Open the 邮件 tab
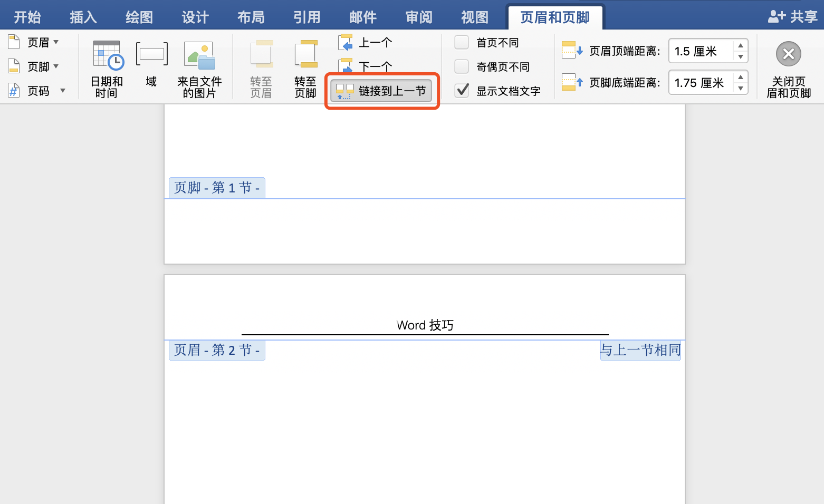Screen dimensions: 824x504 tap(363, 17)
